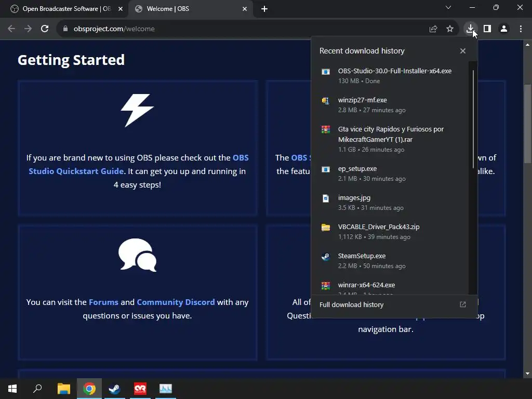Open Chrome's three-dot menu

click(521, 29)
